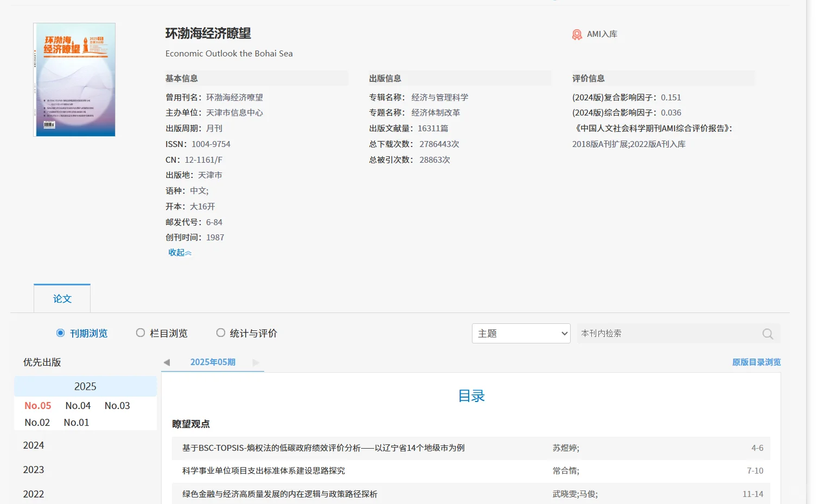The height and width of the screenshot is (504, 824).
Task: Expand the 2024 year list
Action: coord(34,445)
